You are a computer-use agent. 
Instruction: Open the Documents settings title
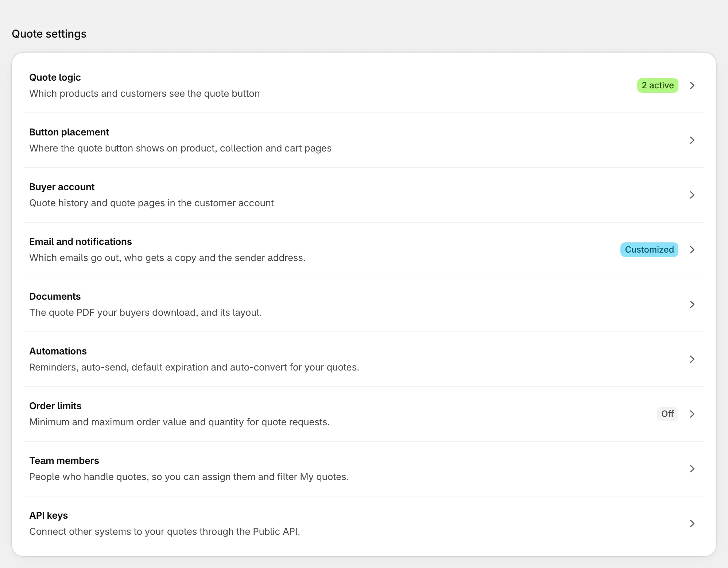point(55,296)
